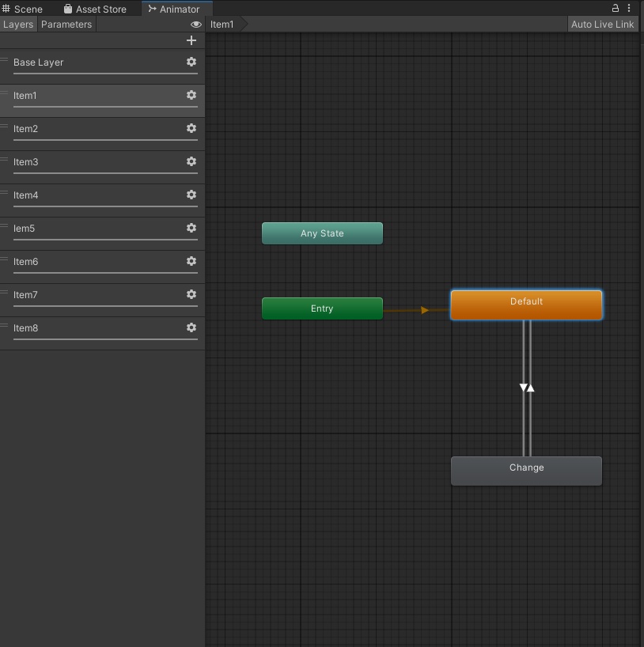Grab the Base Layer drag handle
The width and height of the screenshot is (644, 647).
tap(4, 59)
